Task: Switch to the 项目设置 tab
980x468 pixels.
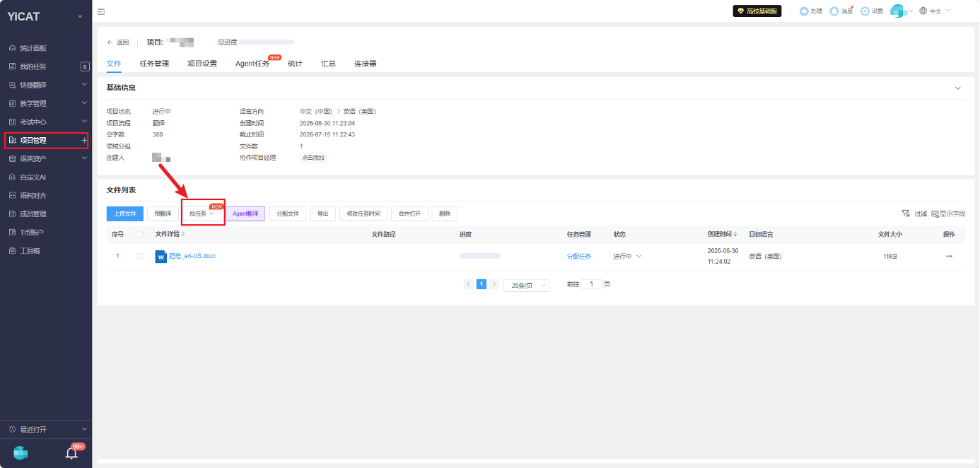Action: [x=202, y=64]
